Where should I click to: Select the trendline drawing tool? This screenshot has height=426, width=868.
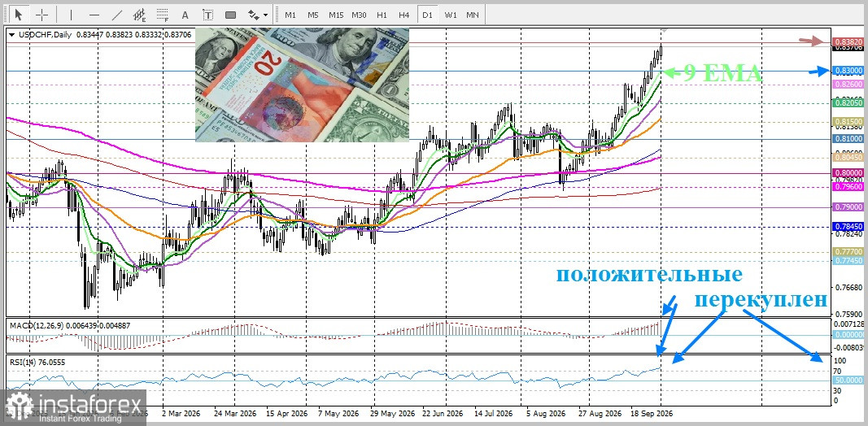click(117, 15)
